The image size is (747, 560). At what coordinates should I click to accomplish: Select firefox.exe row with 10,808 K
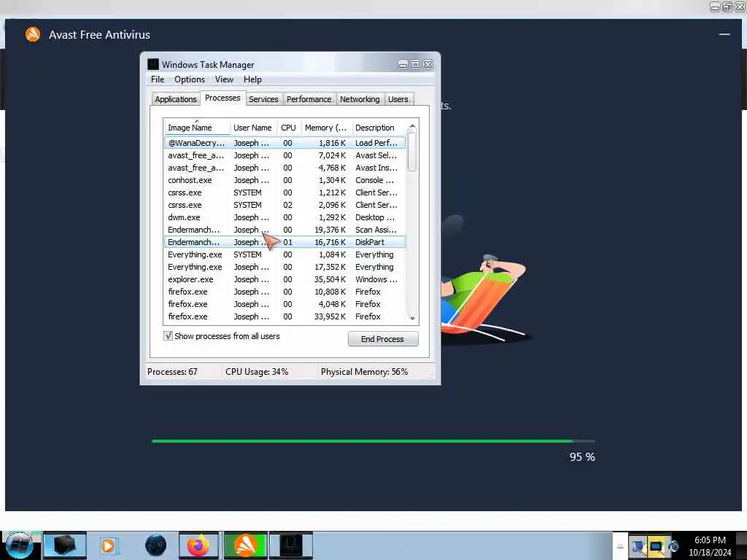pyautogui.click(x=285, y=292)
